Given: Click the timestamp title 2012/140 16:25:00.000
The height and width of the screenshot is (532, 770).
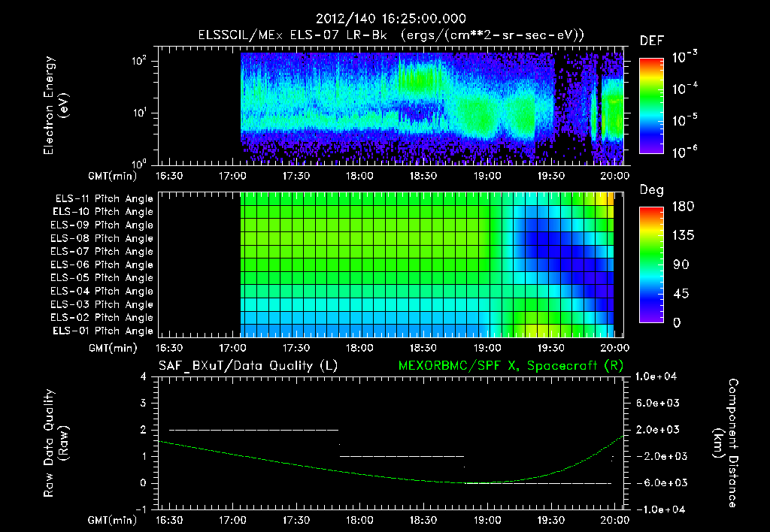Looking at the screenshot, I should [x=391, y=19].
